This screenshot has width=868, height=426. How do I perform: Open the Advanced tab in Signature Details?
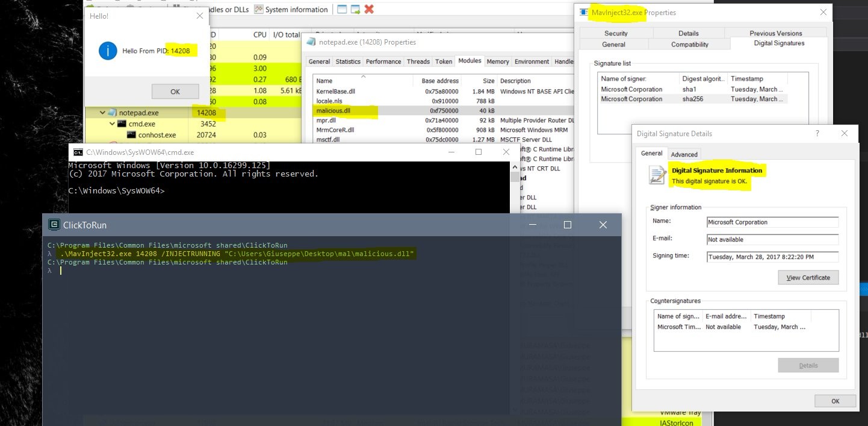tap(684, 154)
